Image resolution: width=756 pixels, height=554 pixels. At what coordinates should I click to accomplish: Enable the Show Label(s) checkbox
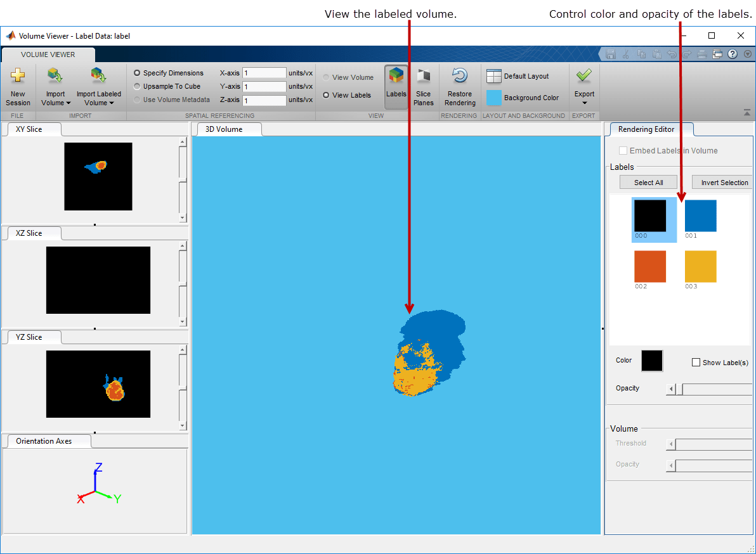(696, 363)
